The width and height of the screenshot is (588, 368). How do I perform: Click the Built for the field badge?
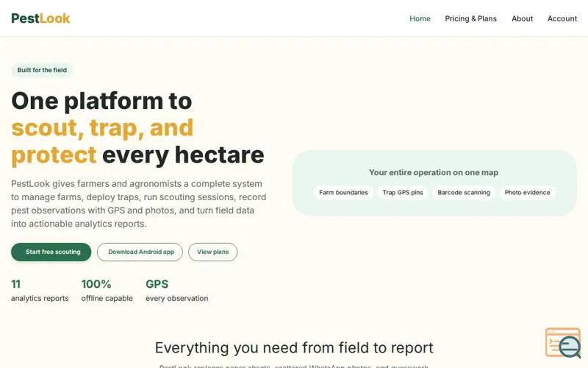pos(42,70)
